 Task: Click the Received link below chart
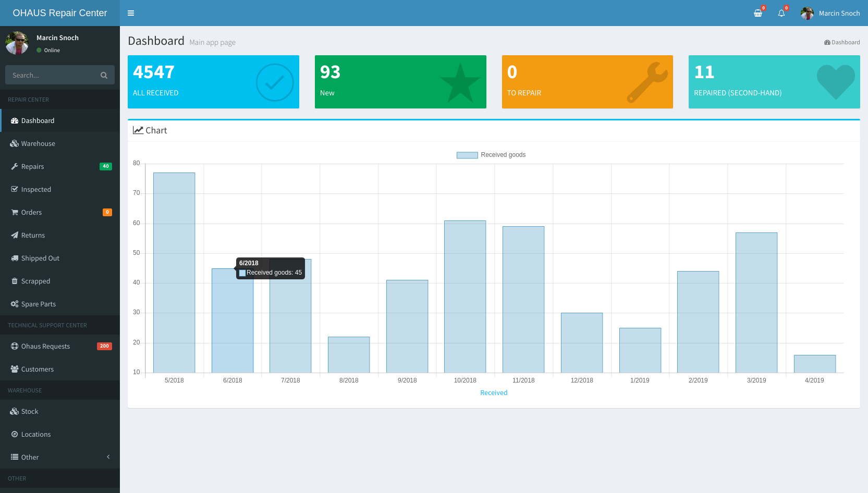(493, 393)
